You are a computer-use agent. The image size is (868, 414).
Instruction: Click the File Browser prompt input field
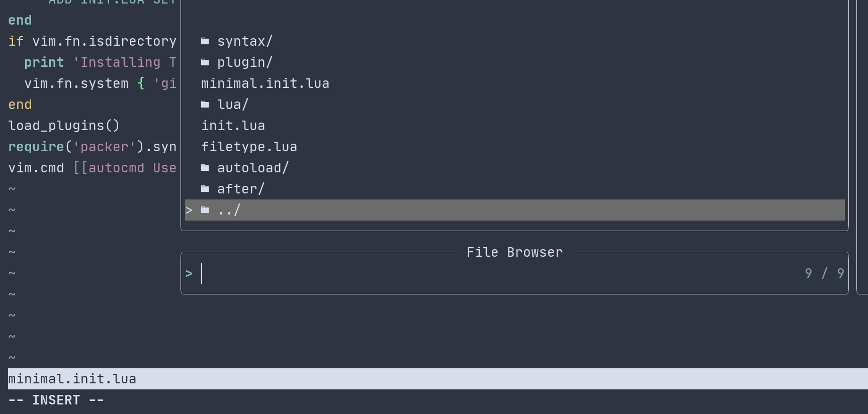tap(352, 273)
